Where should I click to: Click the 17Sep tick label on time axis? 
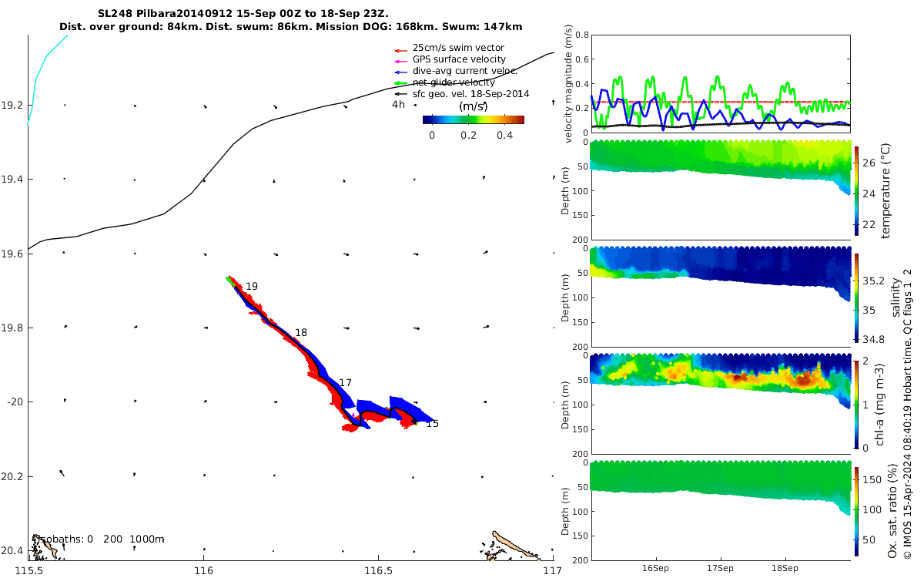click(721, 566)
